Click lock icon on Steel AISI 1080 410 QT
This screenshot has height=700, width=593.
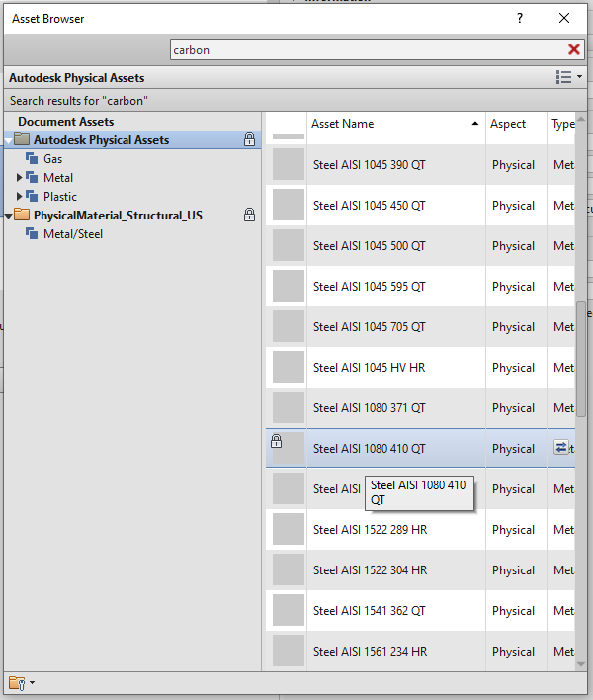coord(276,441)
